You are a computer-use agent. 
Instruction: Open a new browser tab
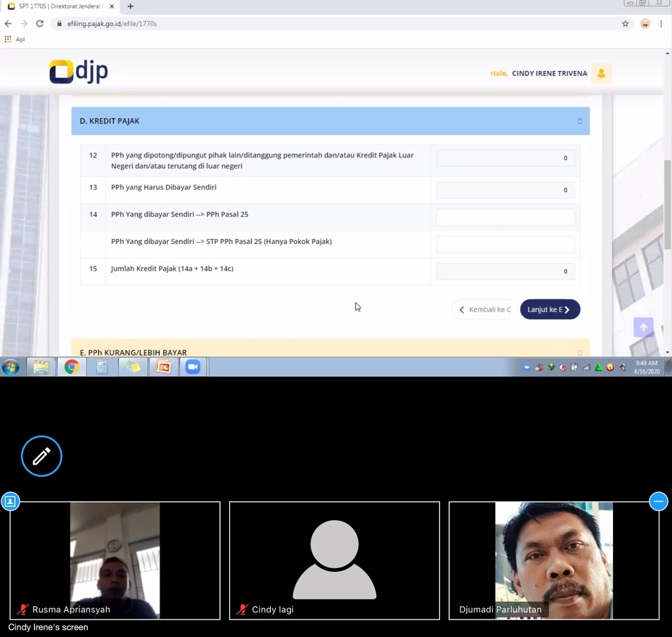130,6
